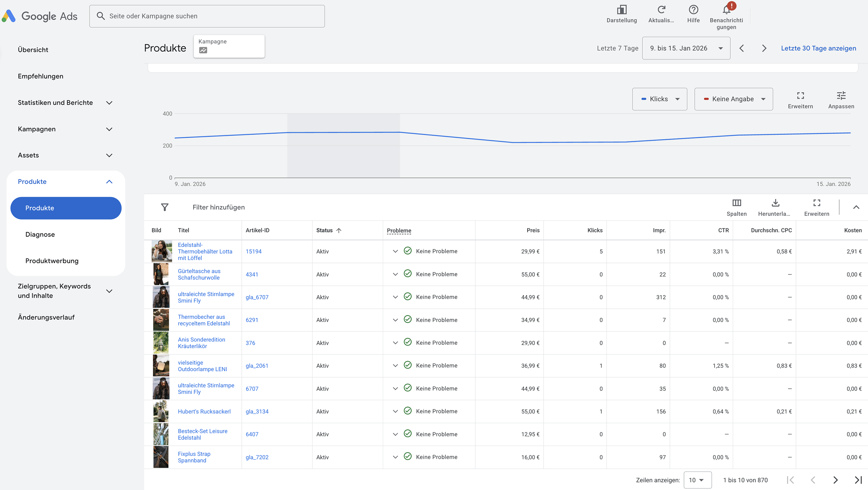Click the filter funnel icon

click(x=165, y=207)
